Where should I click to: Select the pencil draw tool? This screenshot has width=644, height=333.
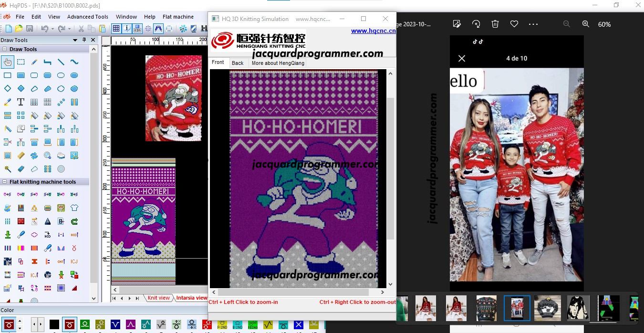click(x=34, y=62)
